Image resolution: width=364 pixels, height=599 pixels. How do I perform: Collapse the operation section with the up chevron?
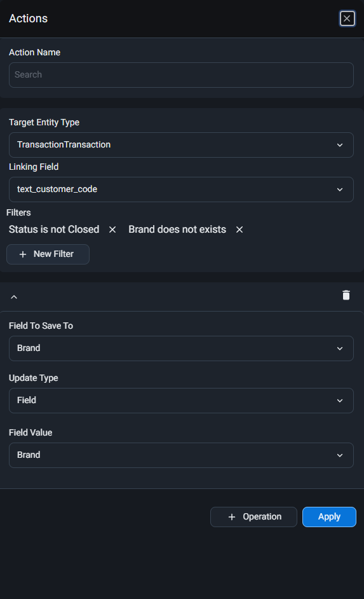click(14, 297)
